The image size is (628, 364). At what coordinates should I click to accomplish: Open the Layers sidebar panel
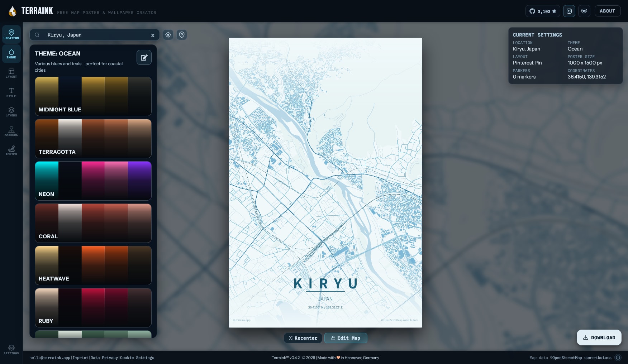click(x=11, y=112)
